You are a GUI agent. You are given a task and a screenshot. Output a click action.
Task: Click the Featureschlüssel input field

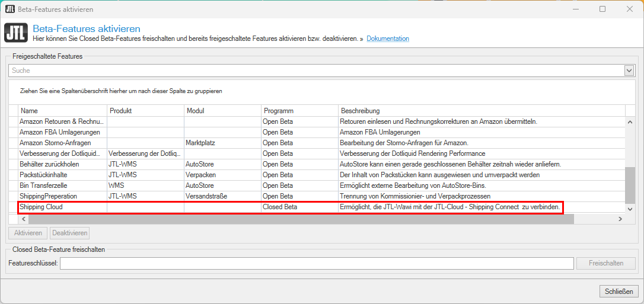pyautogui.click(x=317, y=263)
